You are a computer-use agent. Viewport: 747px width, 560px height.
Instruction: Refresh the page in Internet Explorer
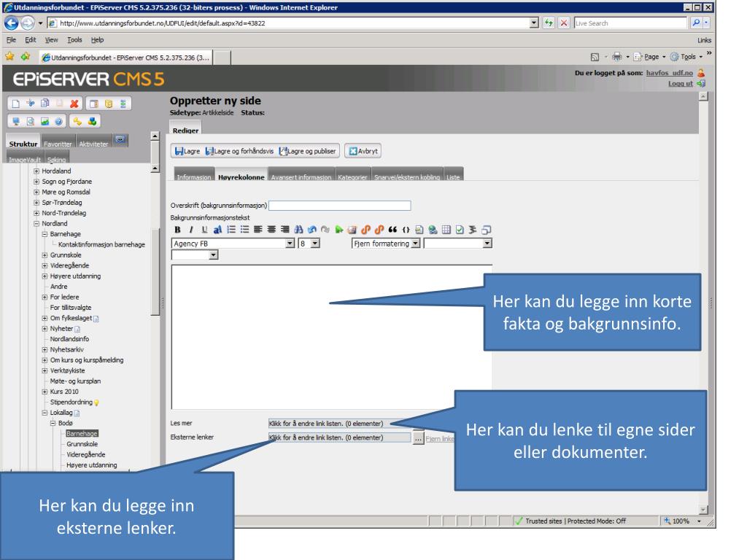click(x=549, y=23)
